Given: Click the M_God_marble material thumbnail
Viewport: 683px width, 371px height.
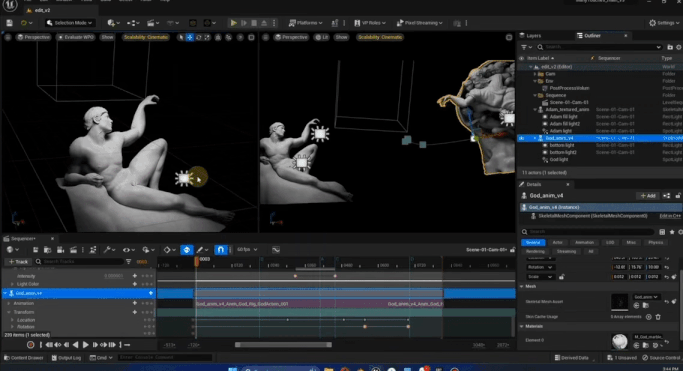Looking at the screenshot, I should [x=619, y=341].
